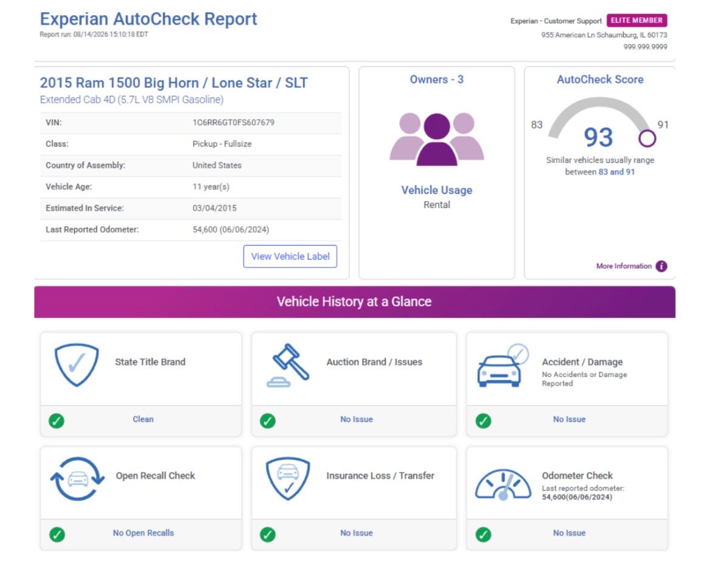Click the No Accidents or Damage Reported text
Image resolution: width=712 pixels, height=588 pixels.
click(x=584, y=379)
